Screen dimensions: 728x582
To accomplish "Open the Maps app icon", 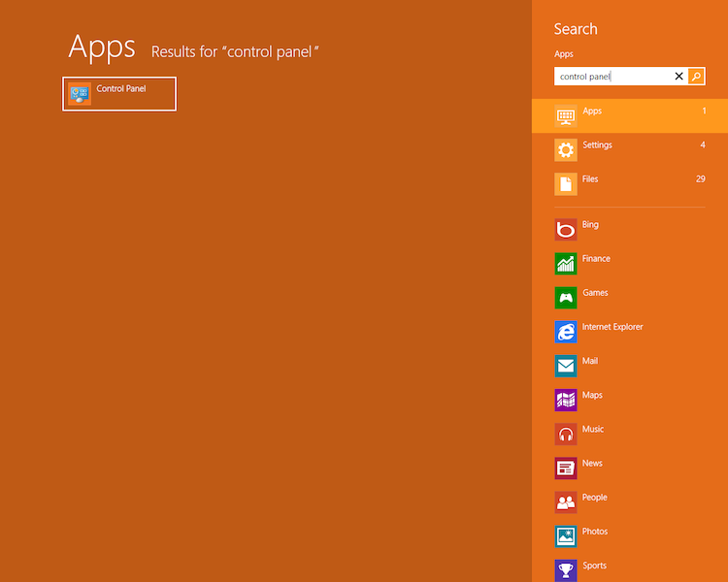I will (566, 400).
